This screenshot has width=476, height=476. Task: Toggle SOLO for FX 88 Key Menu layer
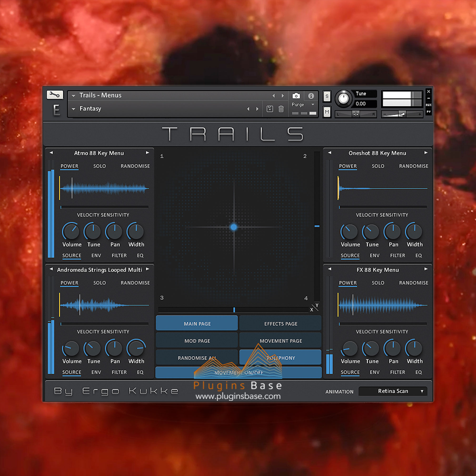pos(378,283)
